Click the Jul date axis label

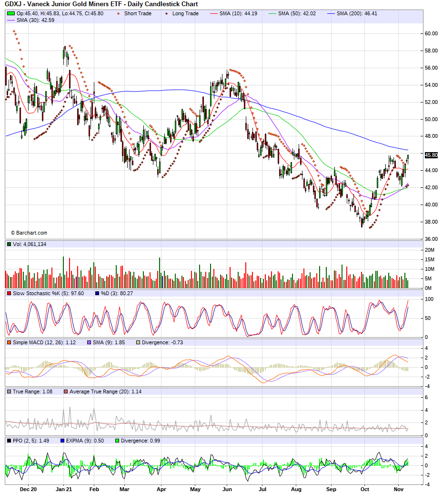(262, 490)
